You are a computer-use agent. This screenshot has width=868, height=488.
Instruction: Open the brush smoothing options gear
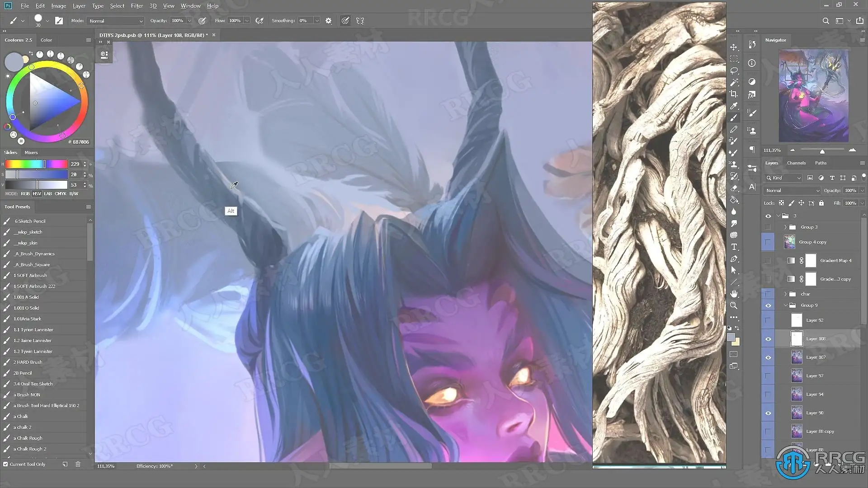[329, 21]
